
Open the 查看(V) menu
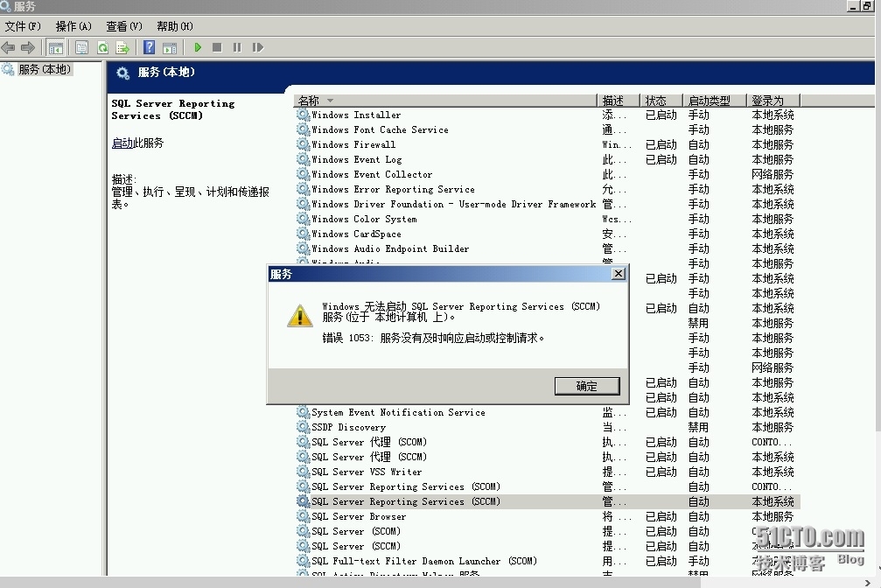click(124, 26)
